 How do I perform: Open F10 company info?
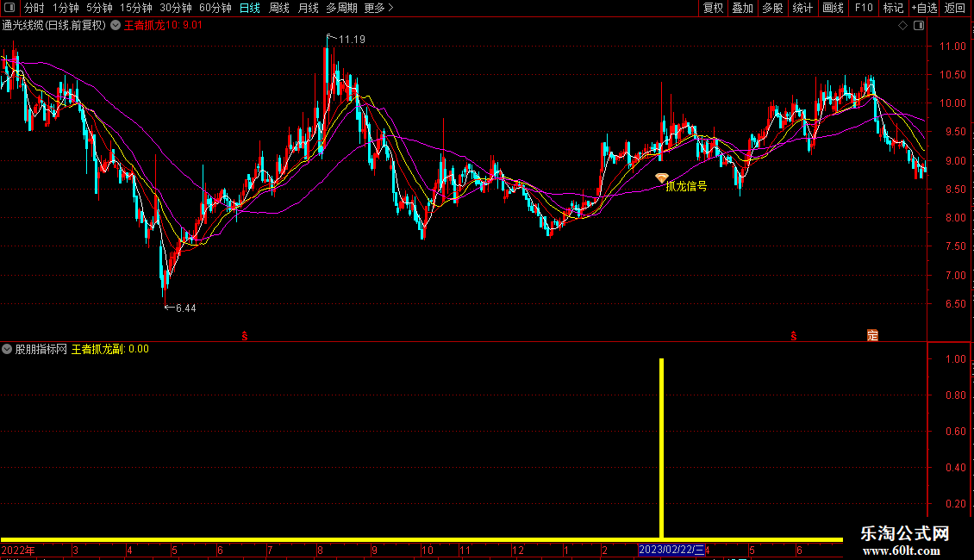pos(864,8)
